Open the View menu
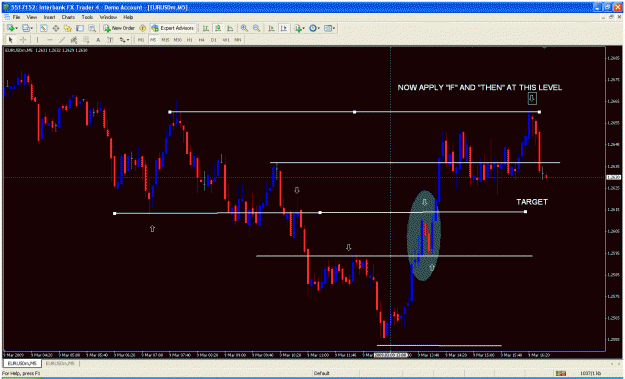The width and height of the screenshot is (625, 379). 31,18
